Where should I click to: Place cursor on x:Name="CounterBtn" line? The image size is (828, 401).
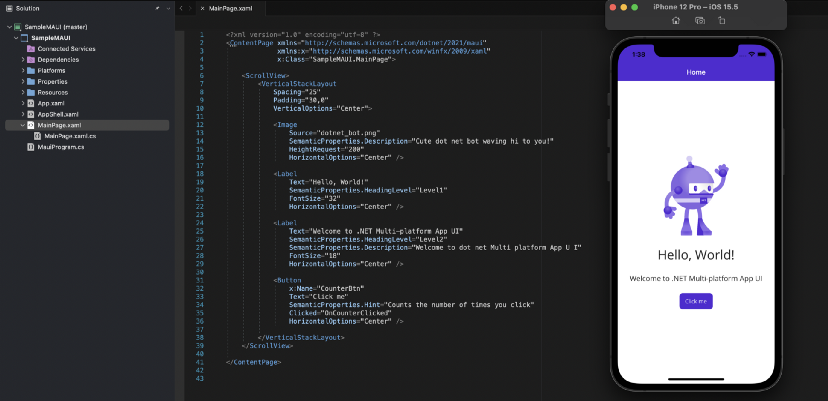tap(326, 288)
